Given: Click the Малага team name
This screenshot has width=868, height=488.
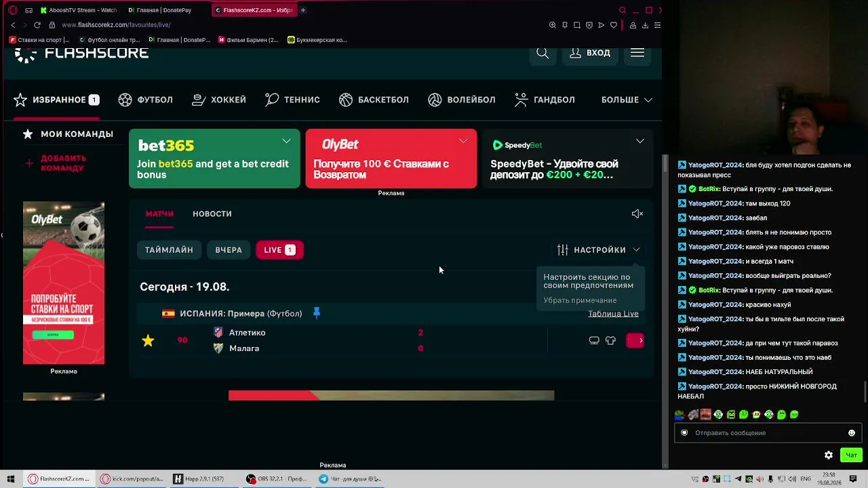Looking at the screenshot, I should click(244, 348).
